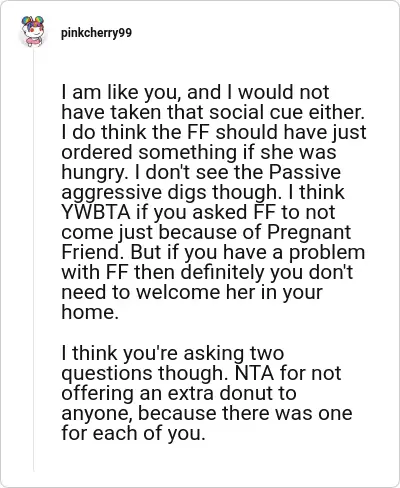Click the word "Pregnant" in the comment
This screenshot has height=488, width=400.
pyautogui.click(x=309, y=233)
